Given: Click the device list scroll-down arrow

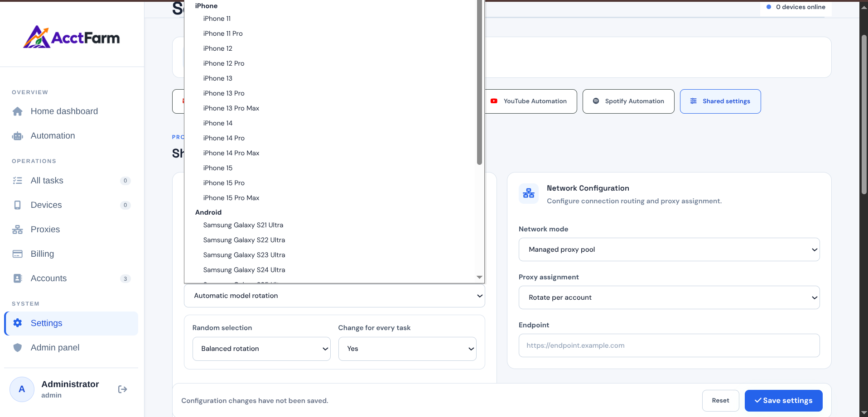Looking at the screenshot, I should pos(479,277).
